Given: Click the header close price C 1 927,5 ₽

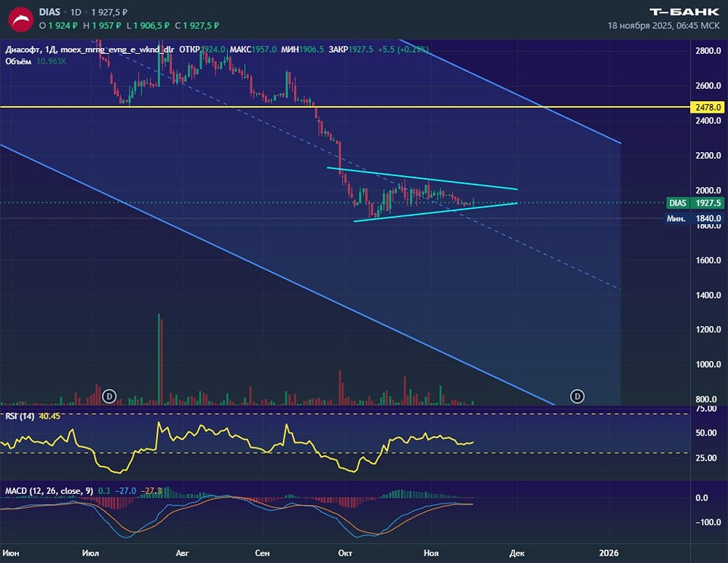Looking at the screenshot, I should point(197,25).
